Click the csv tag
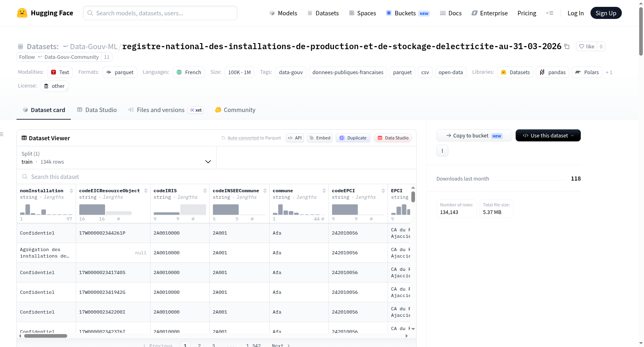This screenshot has height=347, width=644. [x=425, y=72]
